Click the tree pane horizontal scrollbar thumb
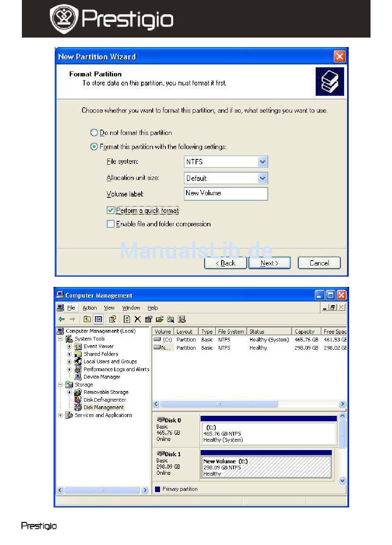 point(102,490)
